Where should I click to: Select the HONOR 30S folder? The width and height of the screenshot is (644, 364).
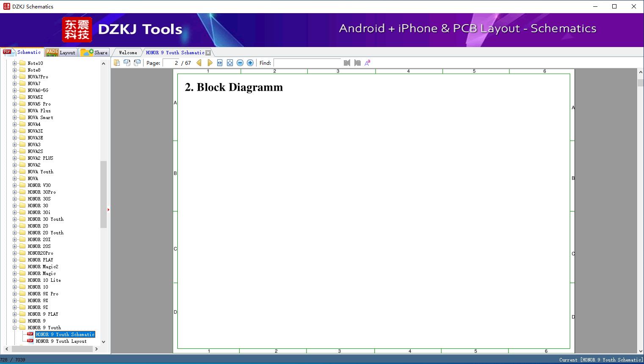click(39, 199)
